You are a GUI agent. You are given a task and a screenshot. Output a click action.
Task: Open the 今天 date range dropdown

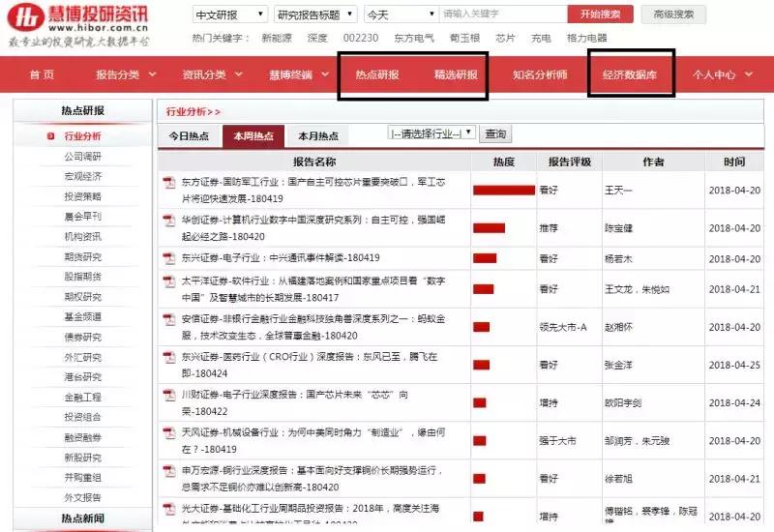coord(401,15)
